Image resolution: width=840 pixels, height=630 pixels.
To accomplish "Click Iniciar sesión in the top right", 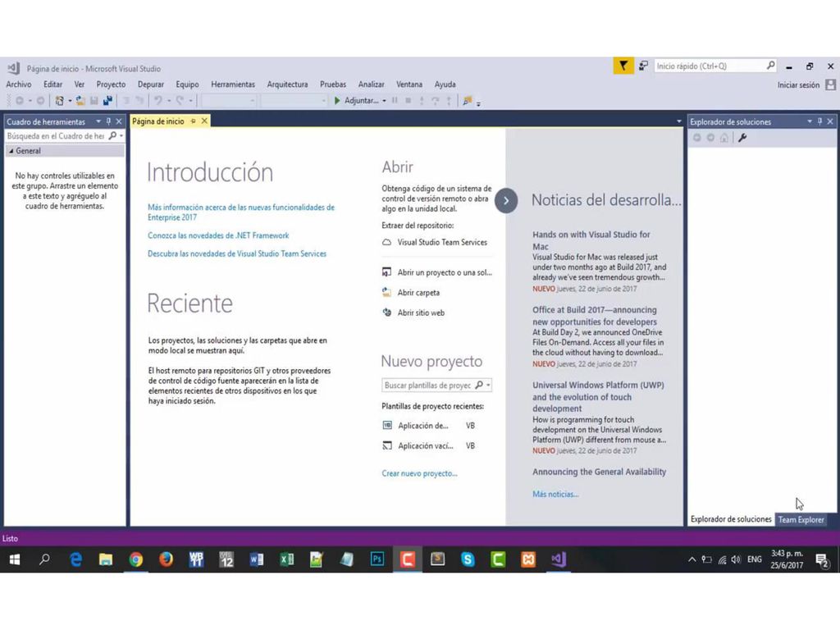I will point(798,85).
